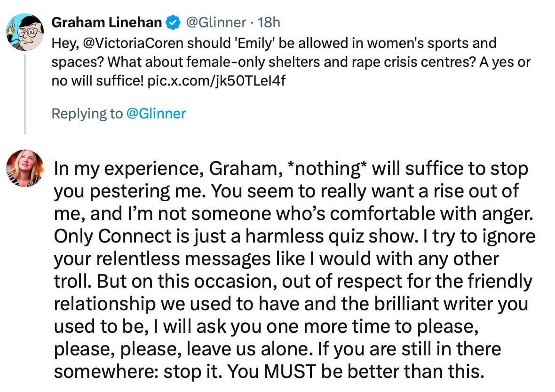Click @Glinner in the Replying to line
The height and width of the screenshot is (392, 555).
click(156, 113)
